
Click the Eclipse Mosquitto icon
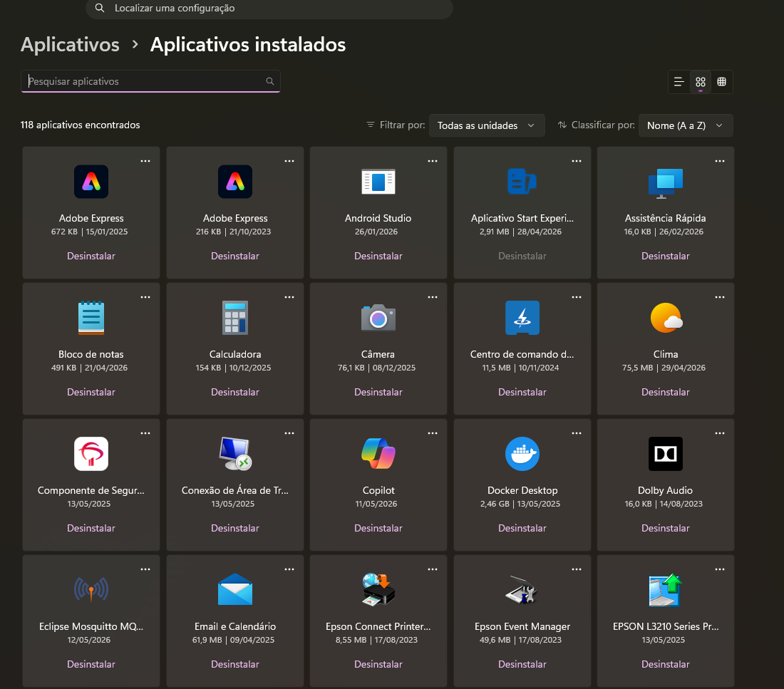click(91, 589)
